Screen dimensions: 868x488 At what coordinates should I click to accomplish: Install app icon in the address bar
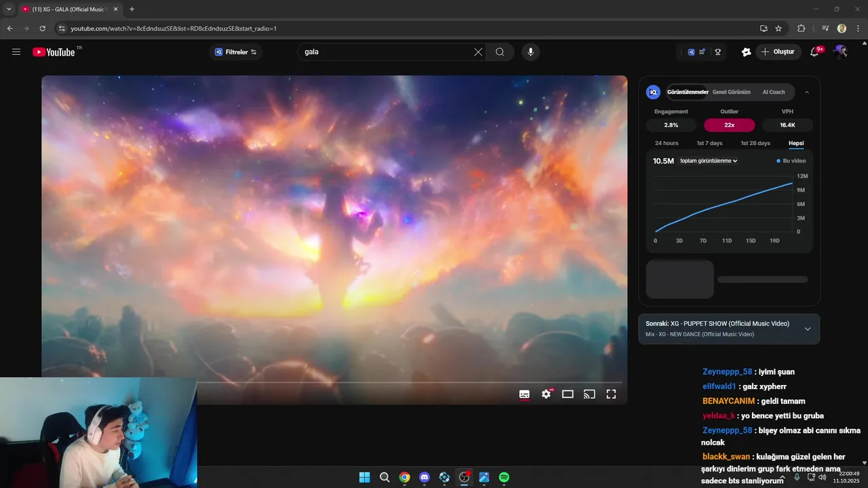tap(764, 28)
